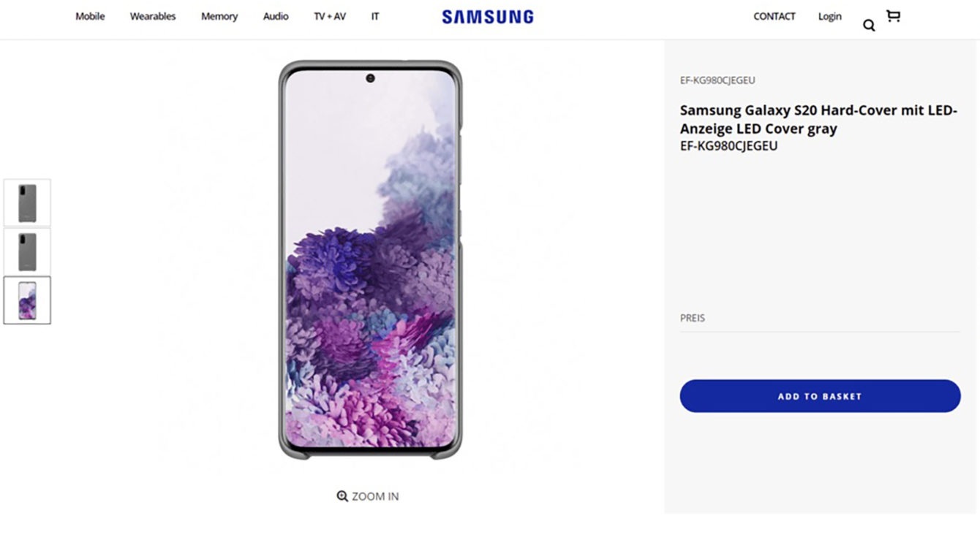This screenshot has width=980, height=551.
Task: Select the second case side-view thumbnail
Action: (x=27, y=251)
